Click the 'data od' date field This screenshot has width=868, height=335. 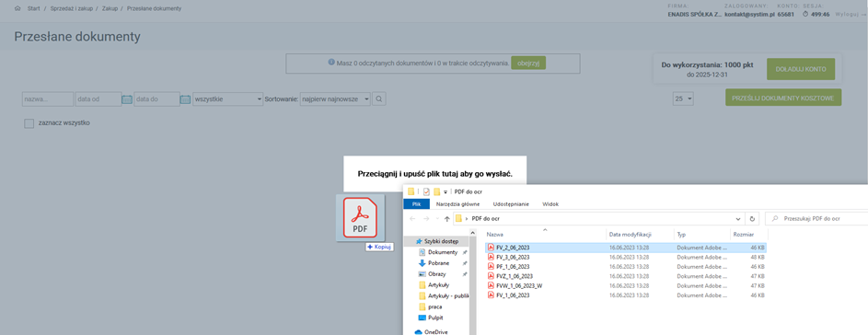(98, 99)
